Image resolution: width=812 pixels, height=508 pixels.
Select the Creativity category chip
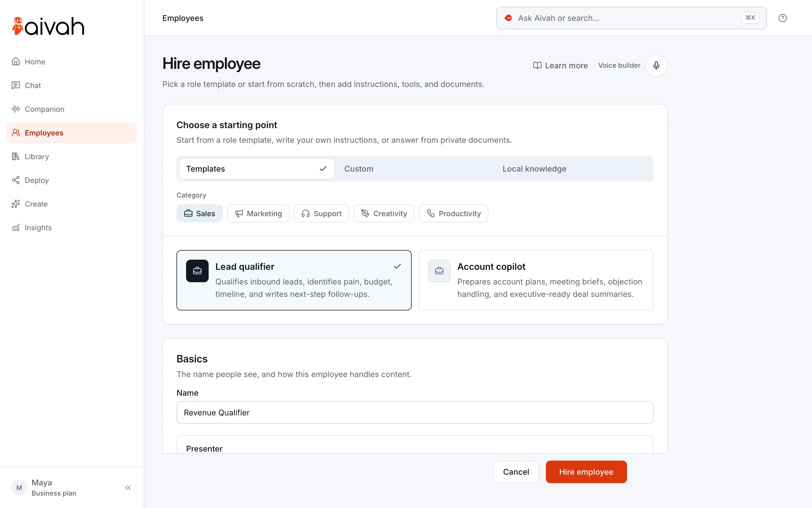point(384,213)
